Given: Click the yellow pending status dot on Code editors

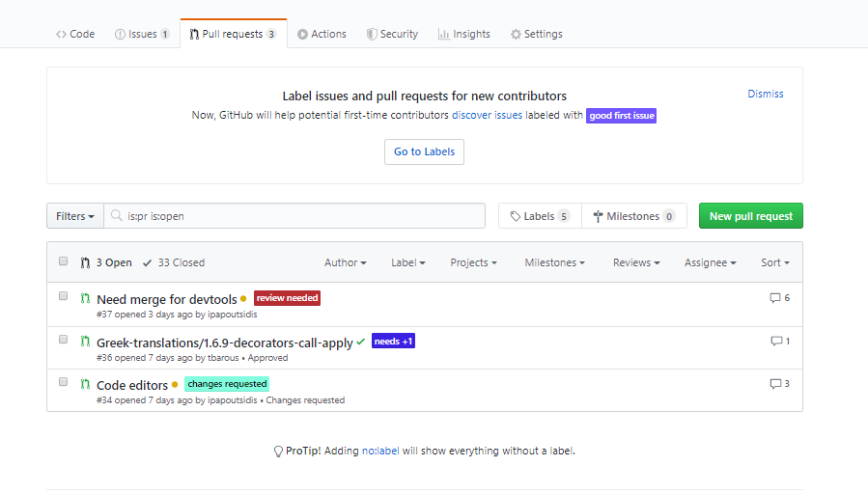Looking at the screenshot, I should tap(175, 384).
